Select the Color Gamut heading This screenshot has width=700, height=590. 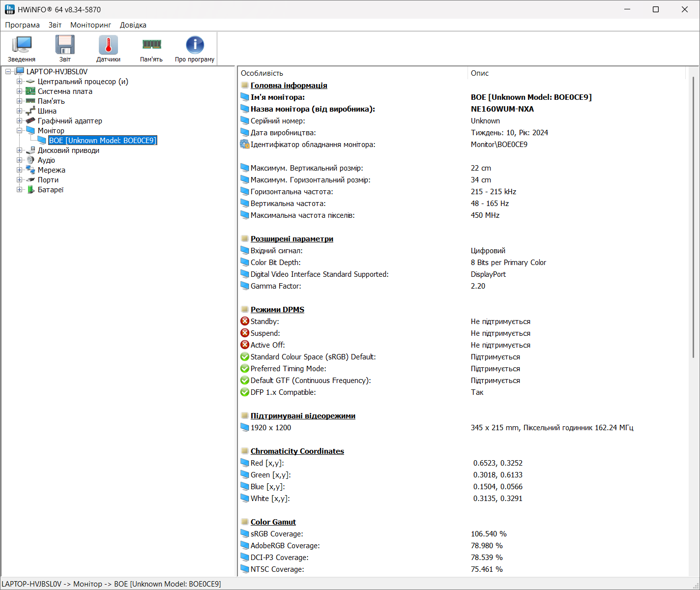(x=273, y=522)
